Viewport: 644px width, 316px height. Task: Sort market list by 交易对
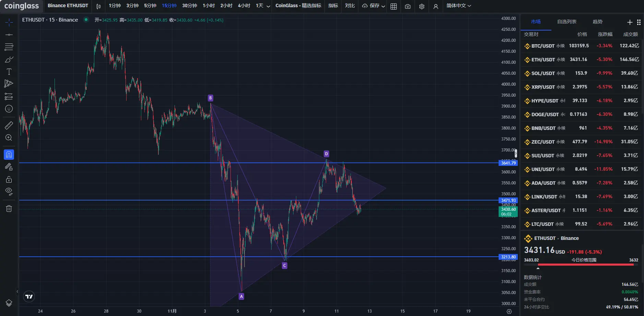pos(531,34)
